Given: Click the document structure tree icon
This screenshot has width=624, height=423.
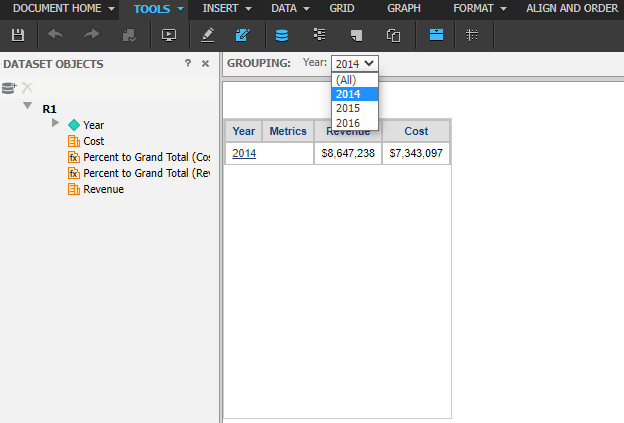Looking at the screenshot, I should point(320,35).
